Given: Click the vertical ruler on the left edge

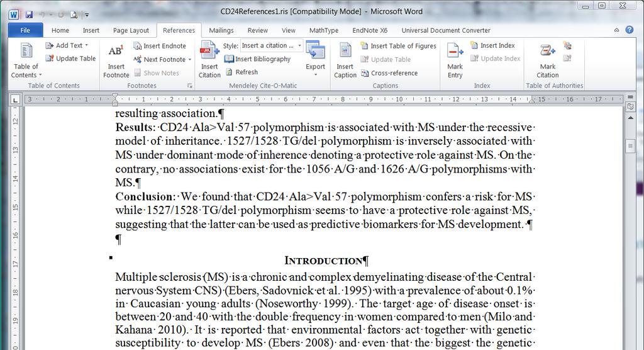Looking at the screenshot, I should (15, 229).
